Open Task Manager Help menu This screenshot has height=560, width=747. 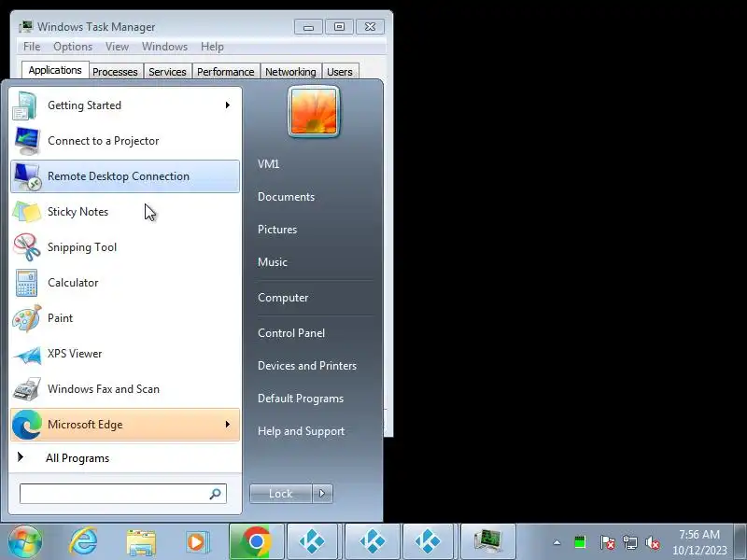pyautogui.click(x=212, y=47)
